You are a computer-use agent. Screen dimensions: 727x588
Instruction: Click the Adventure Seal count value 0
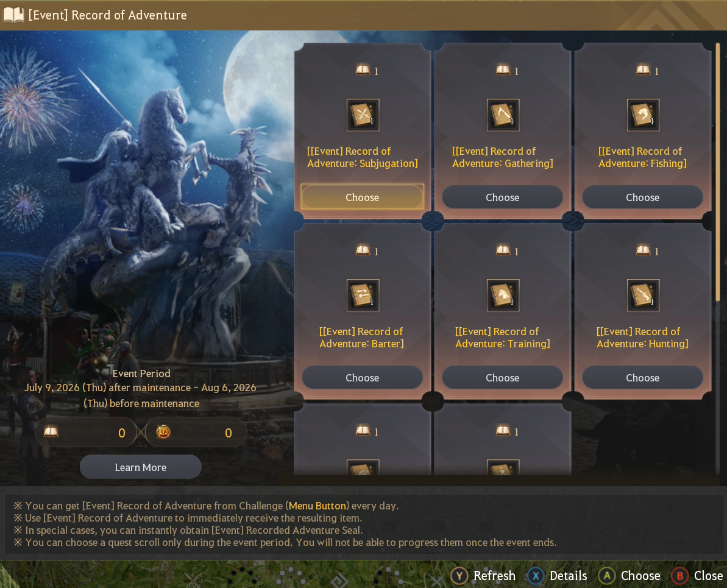click(x=228, y=433)
